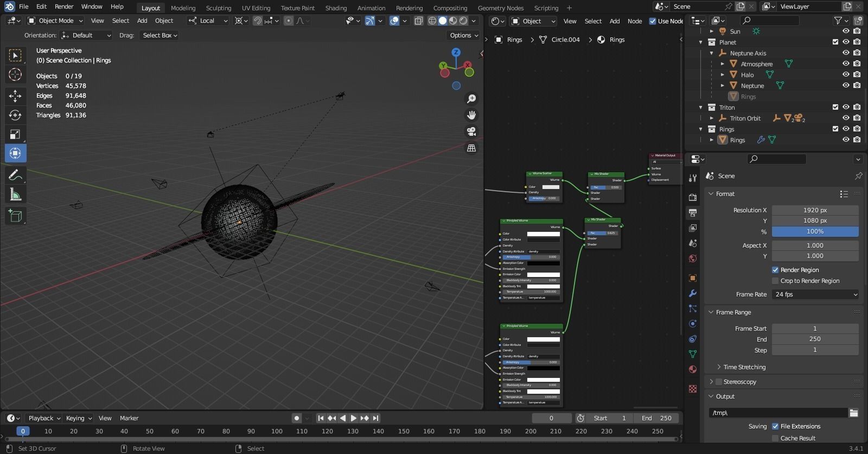Toggle camera view icon in viewport
Image resolution: width=868 pixels, height=454 pixels.
(471, 131)
